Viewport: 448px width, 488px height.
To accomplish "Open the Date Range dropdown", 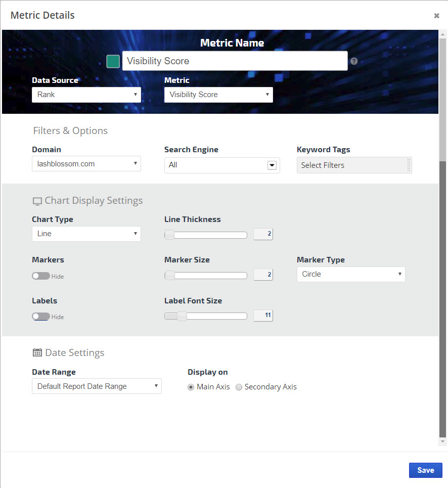I will (x=97, y=386).
